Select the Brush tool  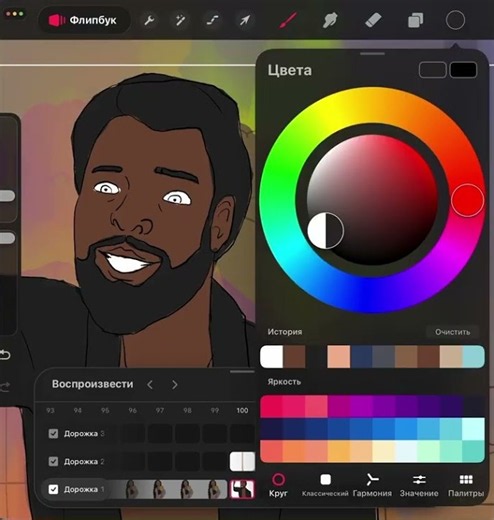click(287, 20)
